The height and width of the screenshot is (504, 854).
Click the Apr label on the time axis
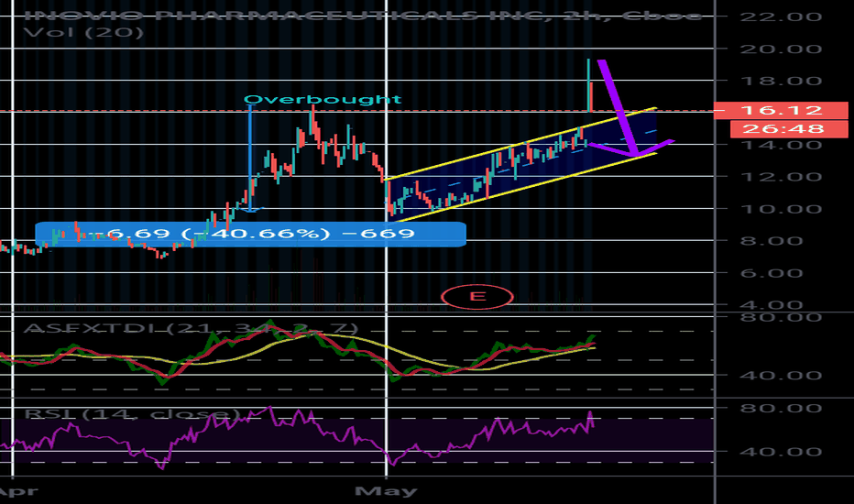pyautogui.click(x=18, y=491)
